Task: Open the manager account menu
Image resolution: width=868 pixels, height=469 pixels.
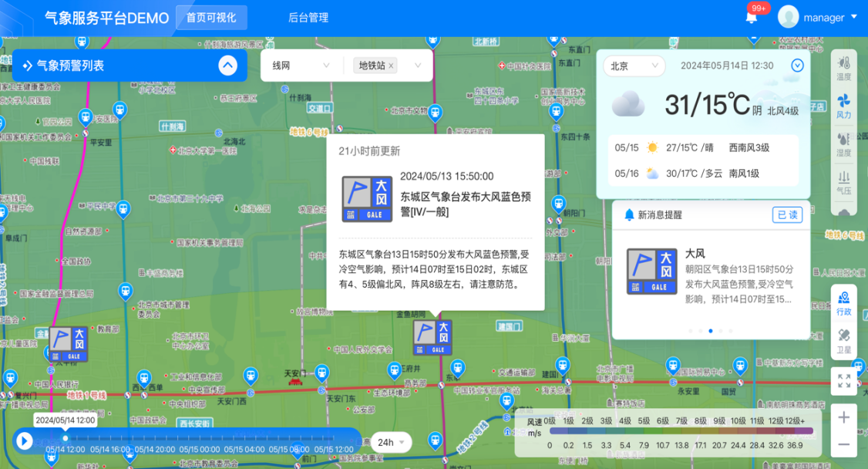Action: tap(823, 16)
